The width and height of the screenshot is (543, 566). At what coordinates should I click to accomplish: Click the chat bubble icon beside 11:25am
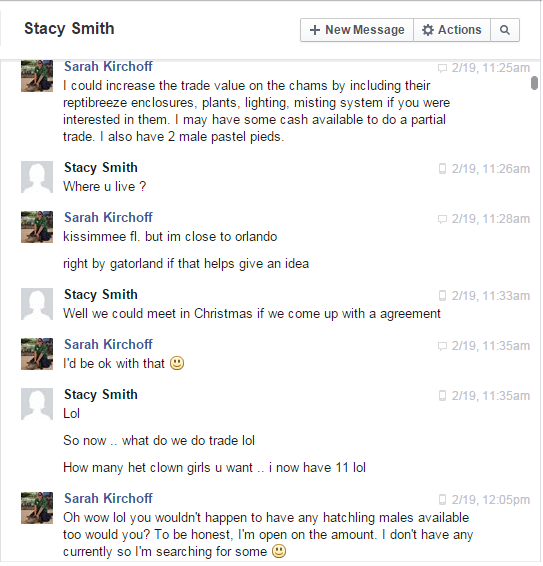tap(442, 68)
